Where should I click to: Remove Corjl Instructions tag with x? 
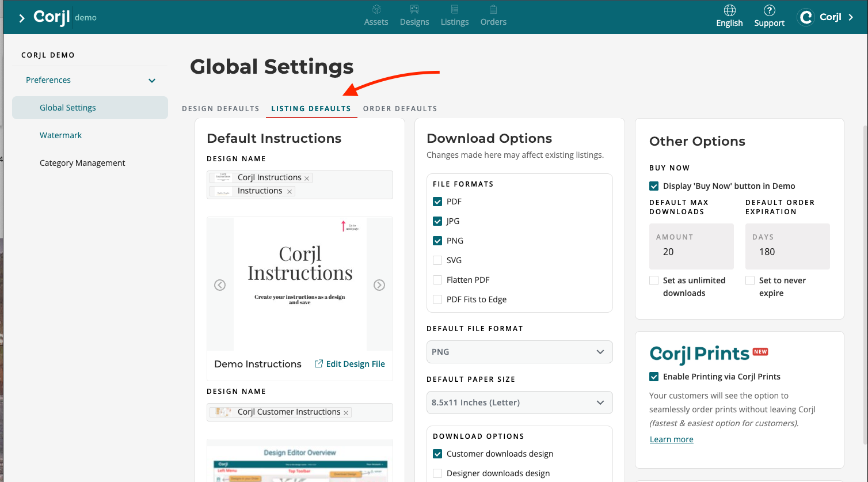tap(307, 179)
